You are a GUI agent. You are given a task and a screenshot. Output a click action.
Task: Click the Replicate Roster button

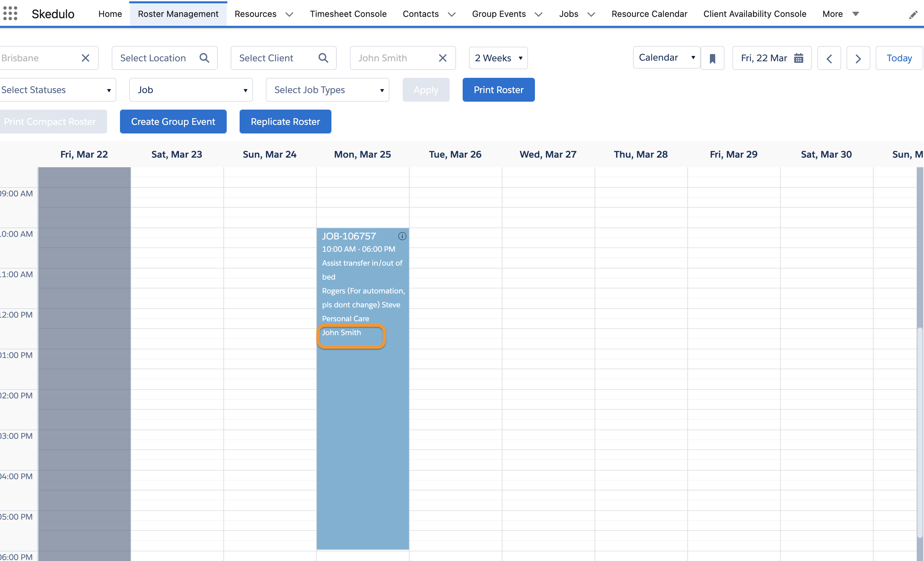pyautogui.click(x=285, y=122)
